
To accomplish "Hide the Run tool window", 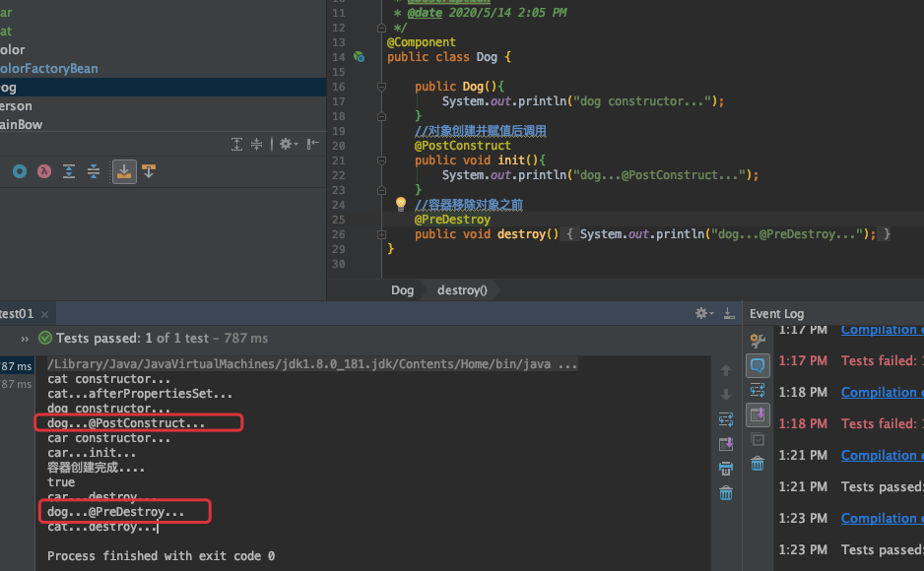I will [x=729, y=313].
